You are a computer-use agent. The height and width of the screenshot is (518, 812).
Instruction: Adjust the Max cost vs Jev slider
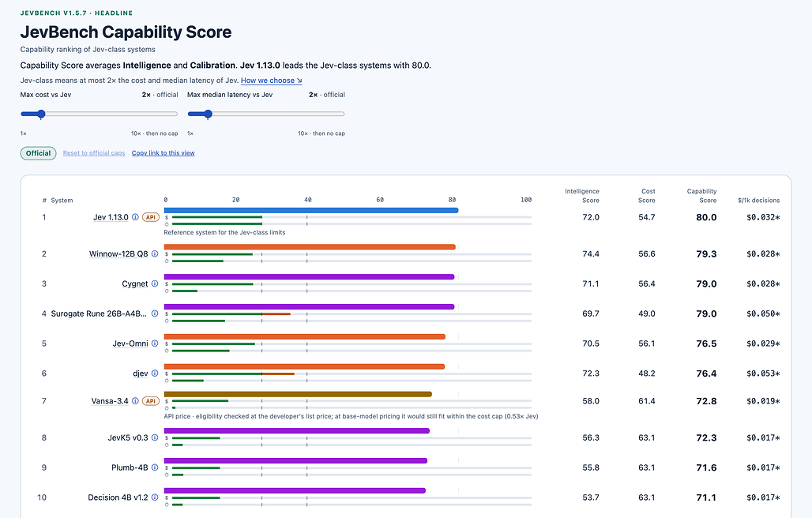pos(99,114)
